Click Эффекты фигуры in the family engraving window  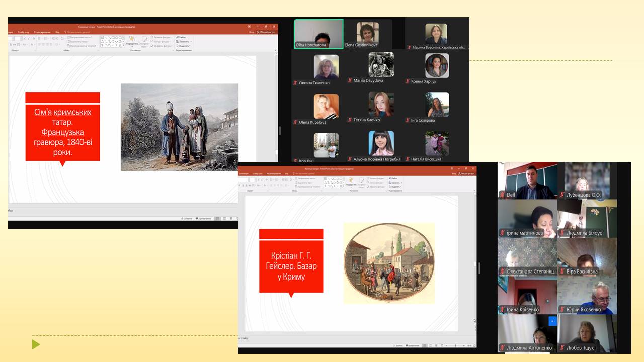[161, 46]
